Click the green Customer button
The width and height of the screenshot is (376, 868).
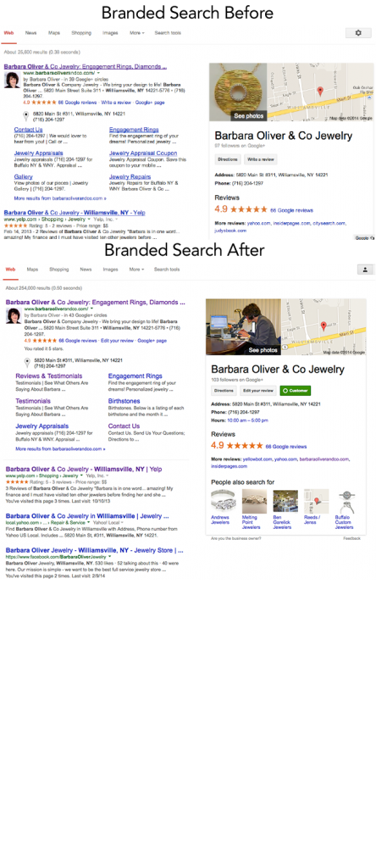[296, 390]
